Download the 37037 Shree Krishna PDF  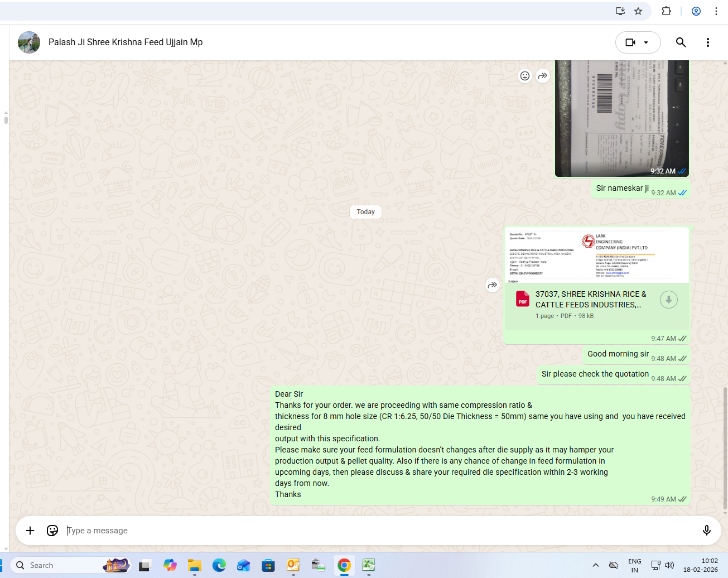click(668, 300)
